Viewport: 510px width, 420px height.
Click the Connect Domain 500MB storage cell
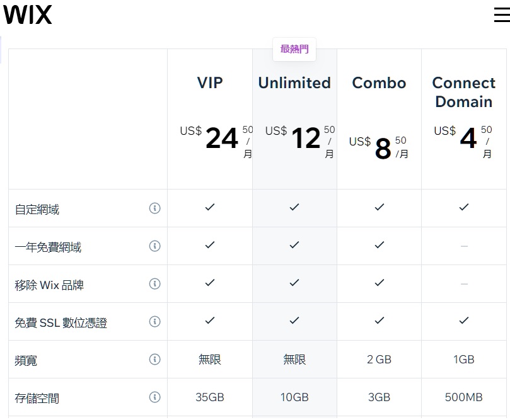click(x=464, y=397)
